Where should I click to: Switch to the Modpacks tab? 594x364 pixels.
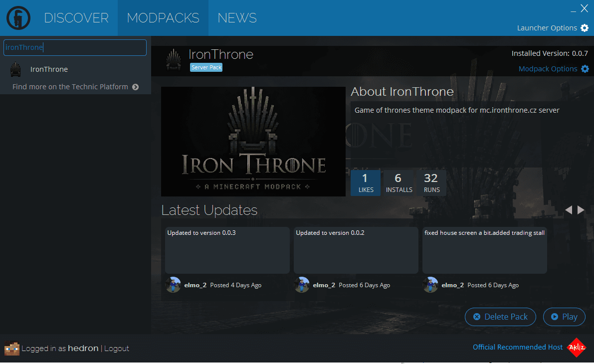(x=163, y=18)
